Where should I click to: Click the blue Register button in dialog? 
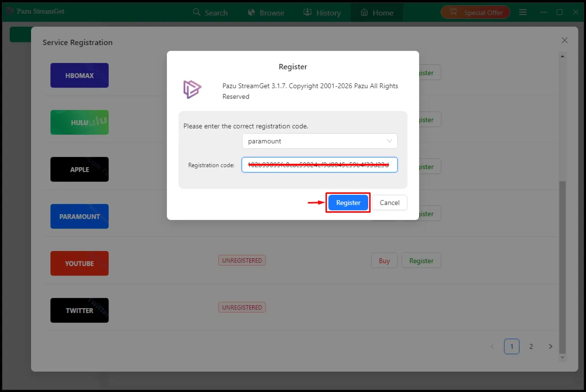coord(348,203)
